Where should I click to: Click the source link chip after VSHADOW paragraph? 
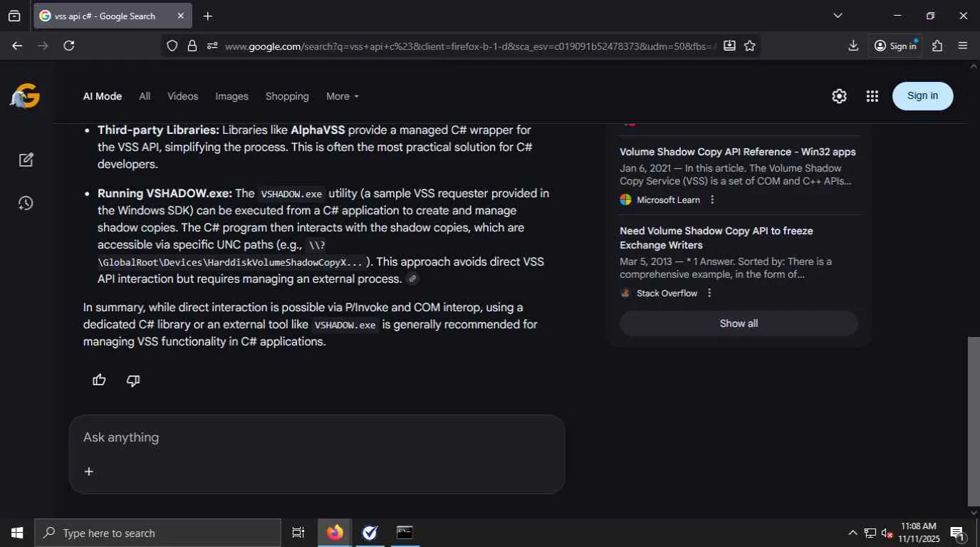click(412, 279)
